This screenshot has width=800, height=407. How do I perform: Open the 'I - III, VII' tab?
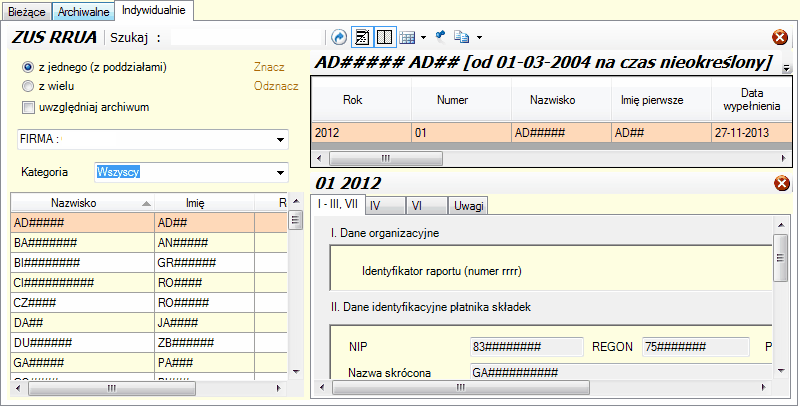coord(338,204)
